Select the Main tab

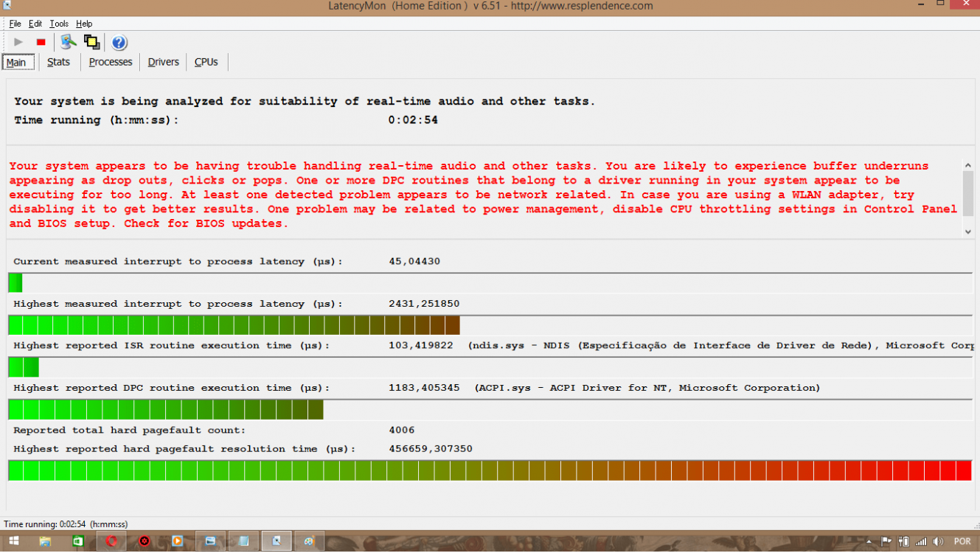pyautogui.click(x=17, y=63)
